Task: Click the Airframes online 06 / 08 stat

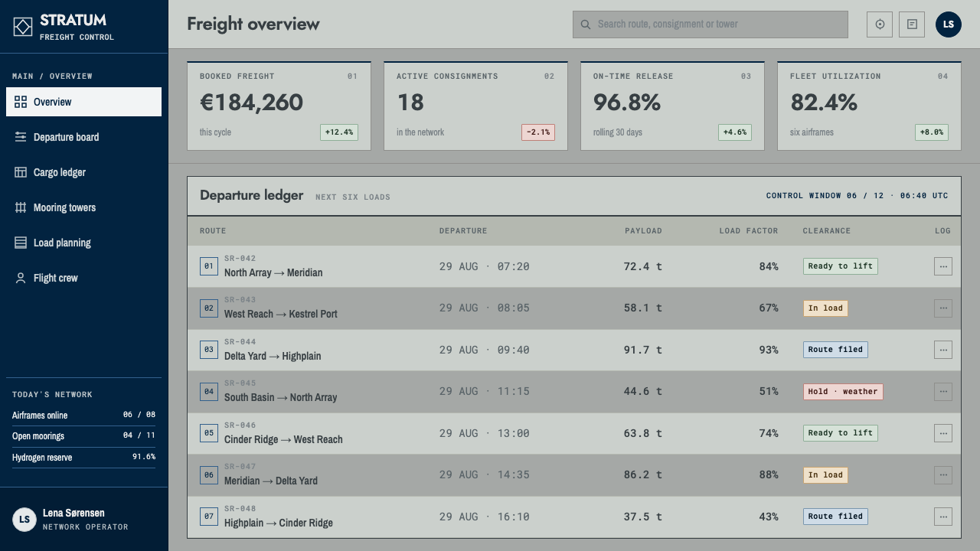Action: (x=83, y=416)
